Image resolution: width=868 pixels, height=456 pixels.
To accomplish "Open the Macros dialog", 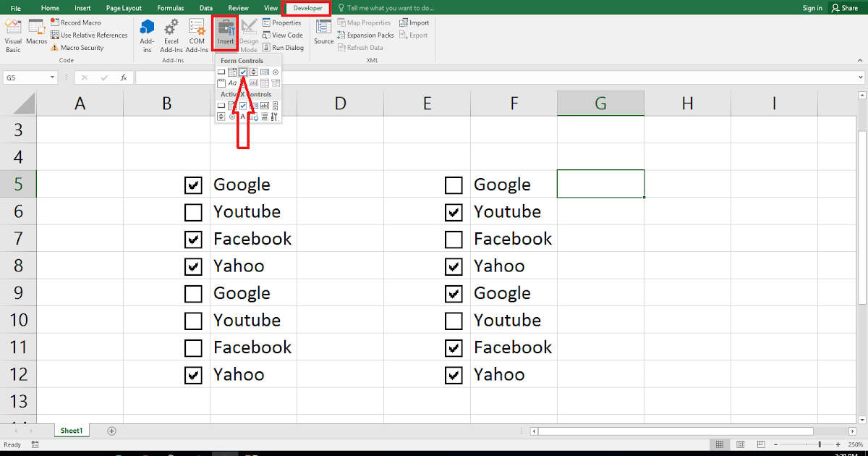I will 37,33.
